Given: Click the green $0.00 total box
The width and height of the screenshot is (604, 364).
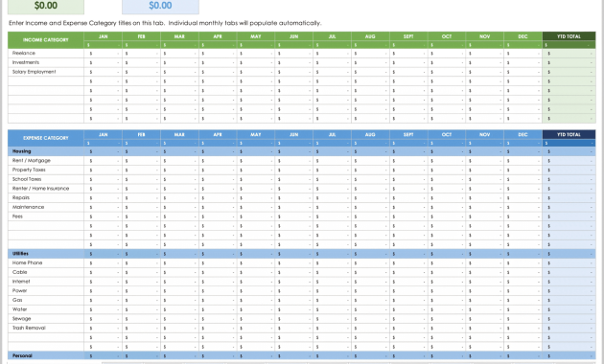Looking at the screenshot, I should (46, 6).
